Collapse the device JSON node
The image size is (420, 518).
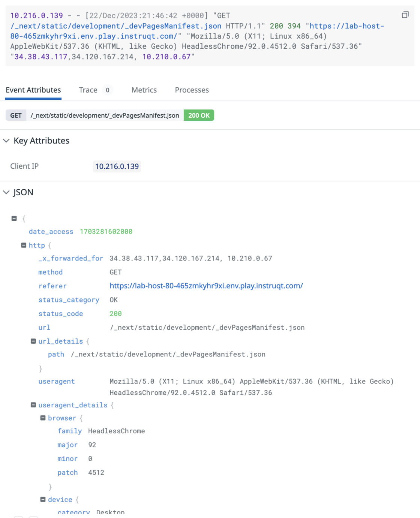pyautogui.click(x=42, y=499)
